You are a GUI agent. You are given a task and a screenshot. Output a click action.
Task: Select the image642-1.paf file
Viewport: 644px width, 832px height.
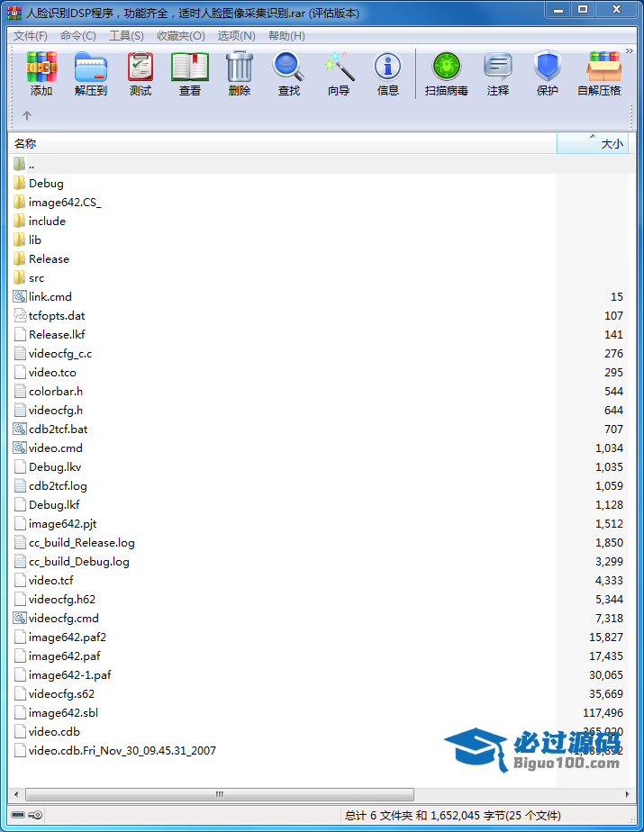coord(322,675)
